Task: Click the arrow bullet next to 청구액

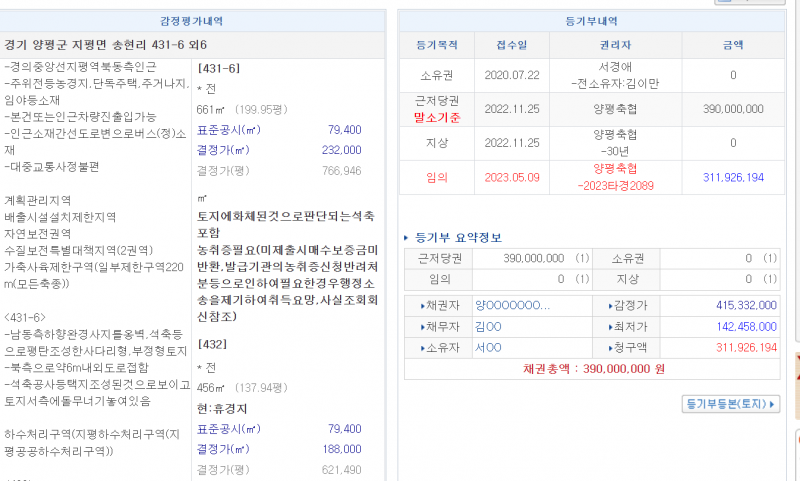Action: click(610, 347)
